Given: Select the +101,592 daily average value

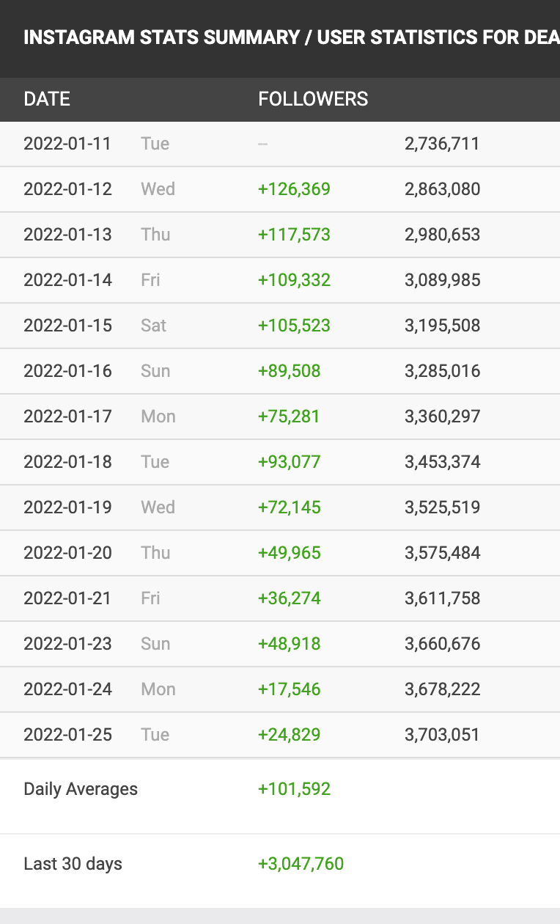Looking at the screenshot, I should pos(294,789).
